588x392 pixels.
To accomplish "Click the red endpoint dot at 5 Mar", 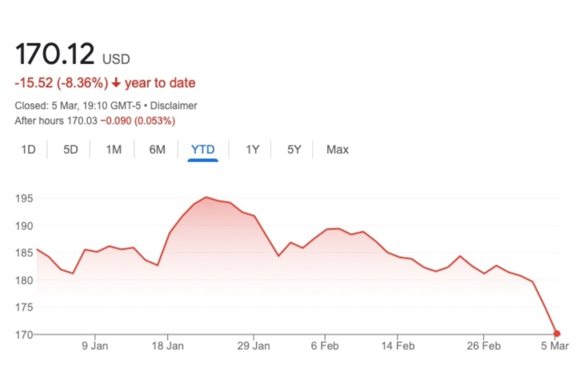I will click(557, 334).
